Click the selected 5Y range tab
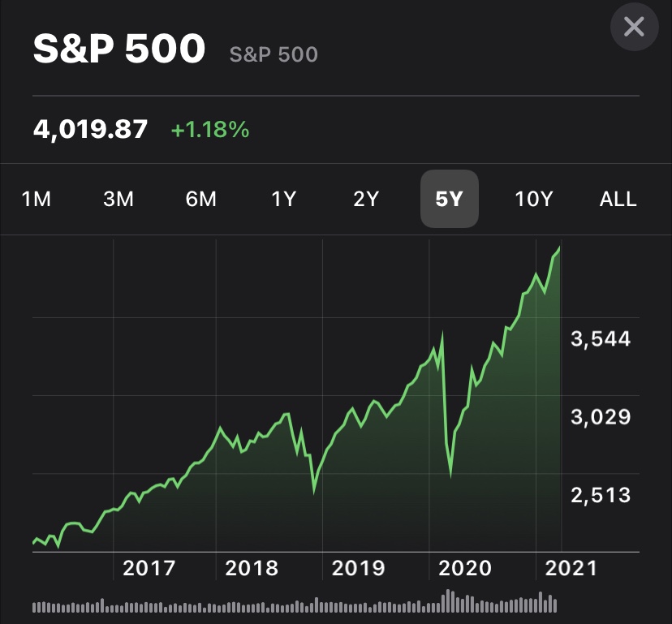 [x=449, y=200]
